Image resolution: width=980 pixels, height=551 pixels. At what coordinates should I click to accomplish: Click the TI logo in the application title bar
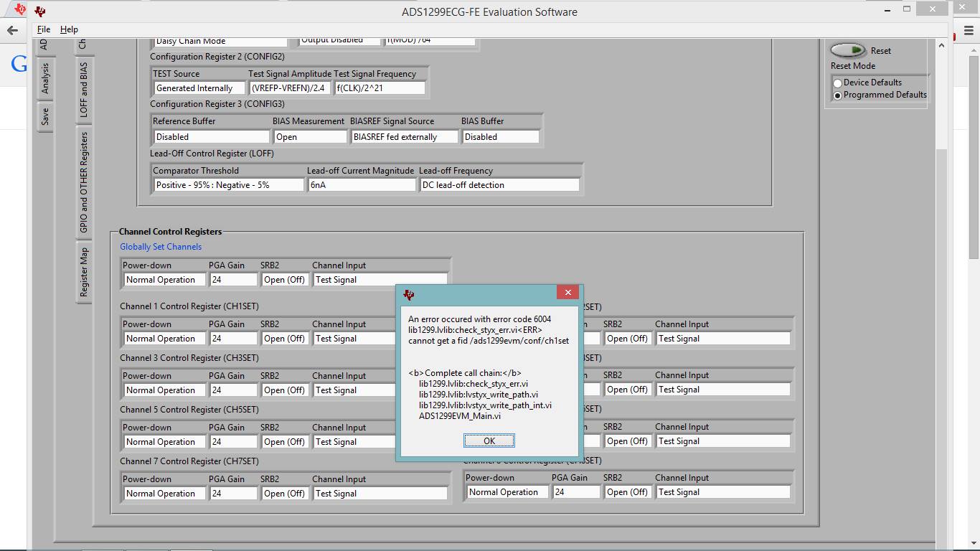(40, 11)
